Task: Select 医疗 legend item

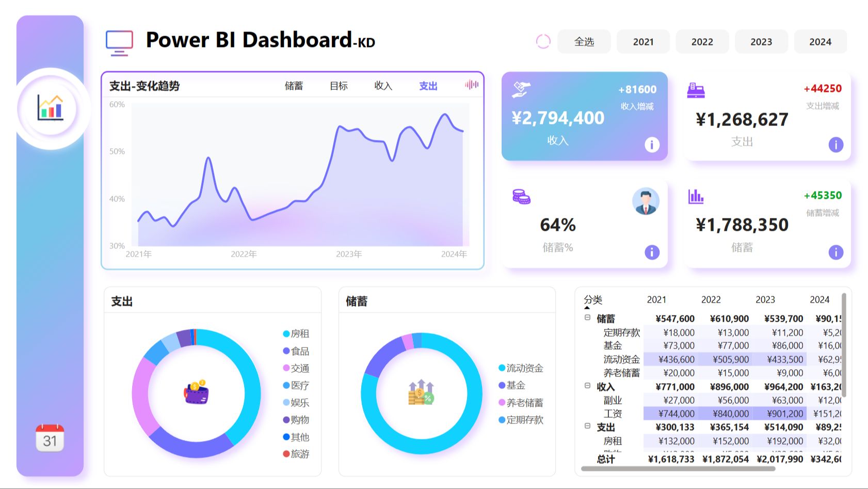Action: point(296,385)
